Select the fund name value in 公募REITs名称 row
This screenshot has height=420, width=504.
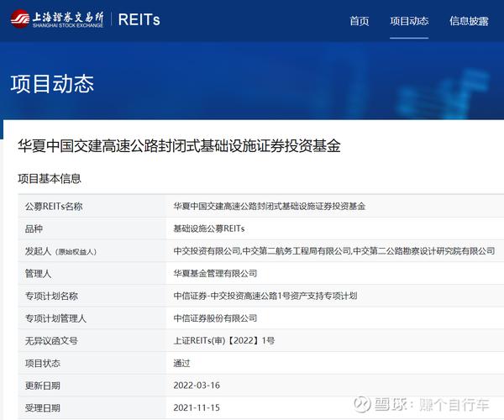pos(269,206)
